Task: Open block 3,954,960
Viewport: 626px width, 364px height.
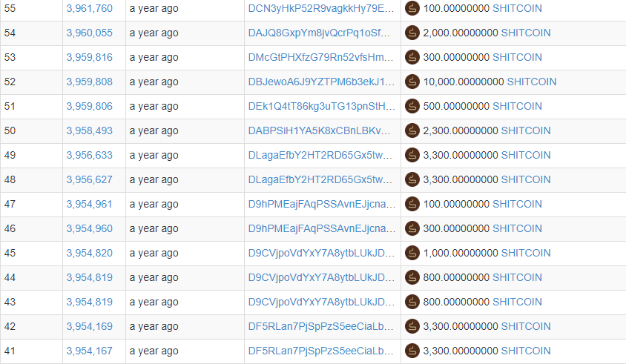Action: pos(90,228)
